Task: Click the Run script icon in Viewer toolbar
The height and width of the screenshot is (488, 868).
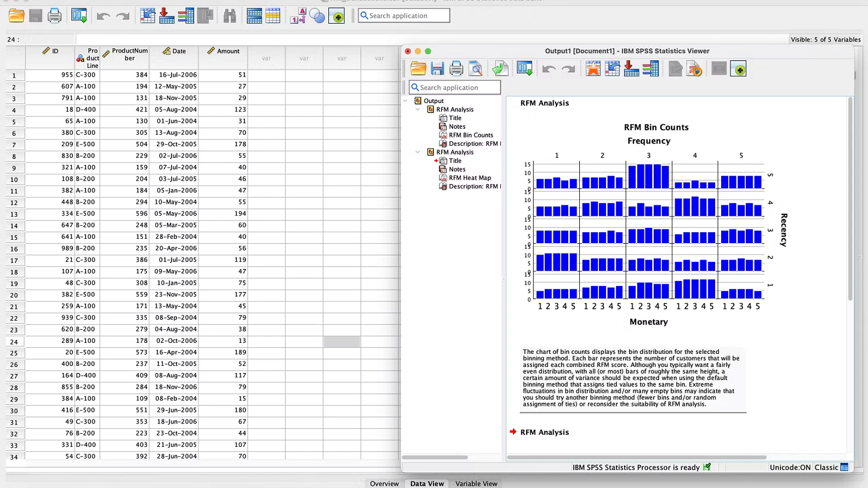Action: click(694, 69)
